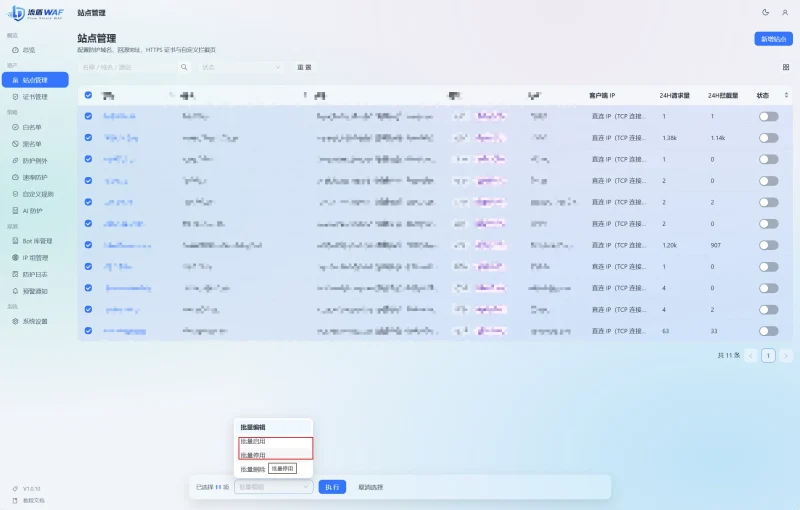Click the 预警通知 bell icon

pyautogui.click(x=15, y=291)
